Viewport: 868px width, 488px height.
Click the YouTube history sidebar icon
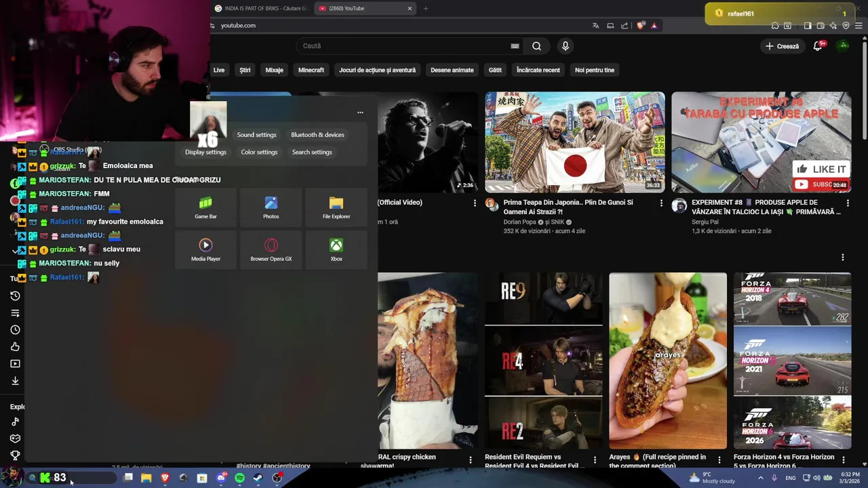pos(15,296)
